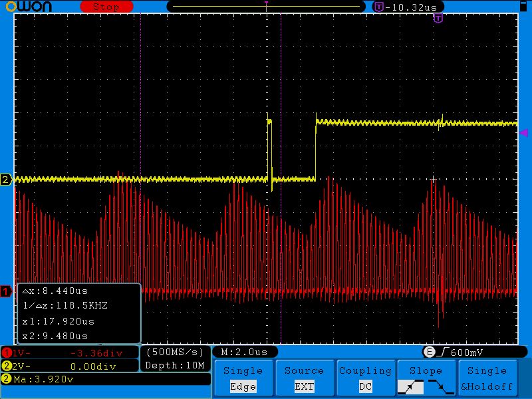Open the Single &Holdoff menu
Screen dimensions: 532x399
tap(487, 378)
